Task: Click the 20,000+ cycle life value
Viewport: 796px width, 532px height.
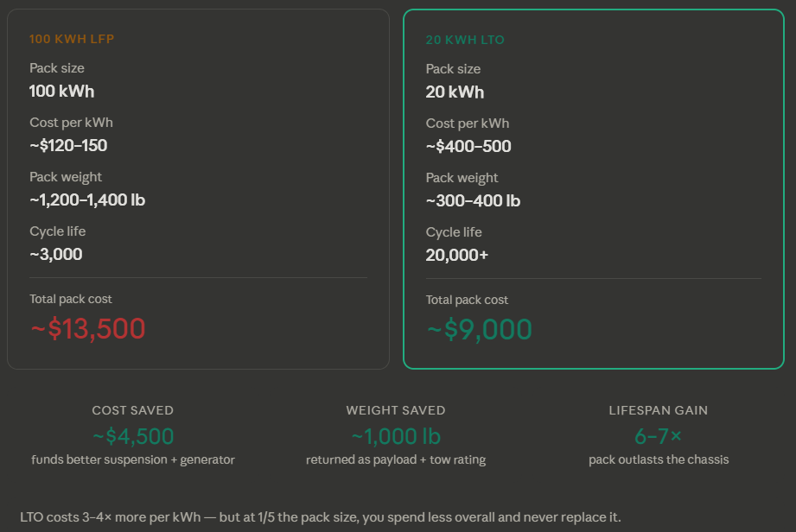Action: pyautogui.click(x=459, y=255)
